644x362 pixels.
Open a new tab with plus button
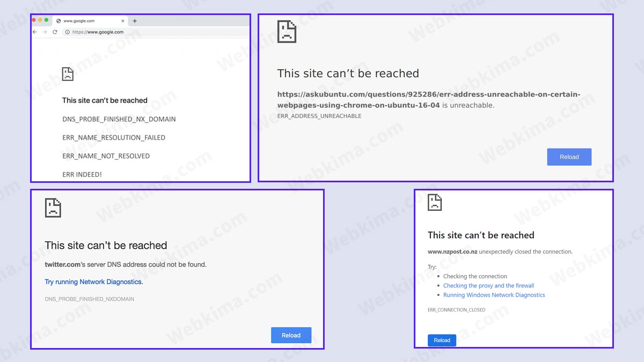(x=135, y=21)
